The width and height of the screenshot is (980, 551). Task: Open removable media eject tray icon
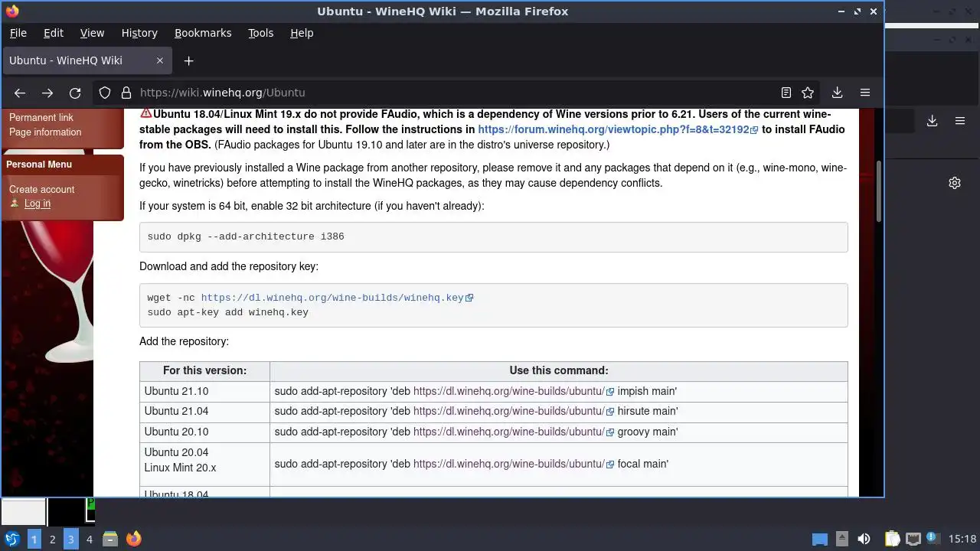[x=842, y=539]
